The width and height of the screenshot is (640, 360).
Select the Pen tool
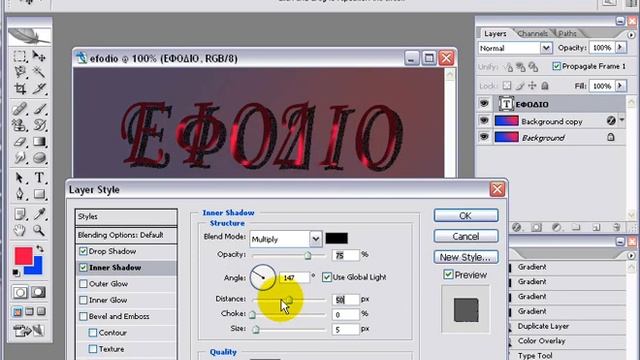click(20, 194)
